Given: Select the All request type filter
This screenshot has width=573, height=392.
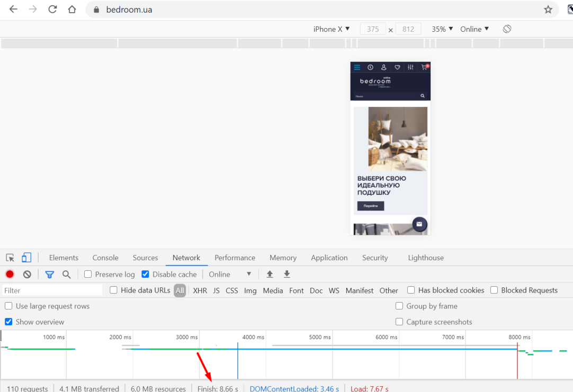Looking at the screenshot, I should pyautogui.click(x=180, y=290).
